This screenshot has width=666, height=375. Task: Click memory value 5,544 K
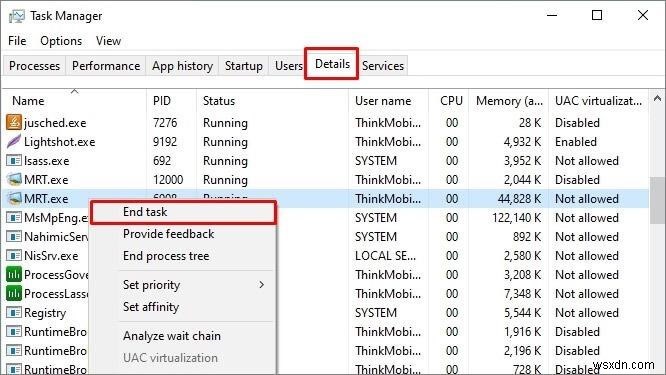(x=522, y=313)
